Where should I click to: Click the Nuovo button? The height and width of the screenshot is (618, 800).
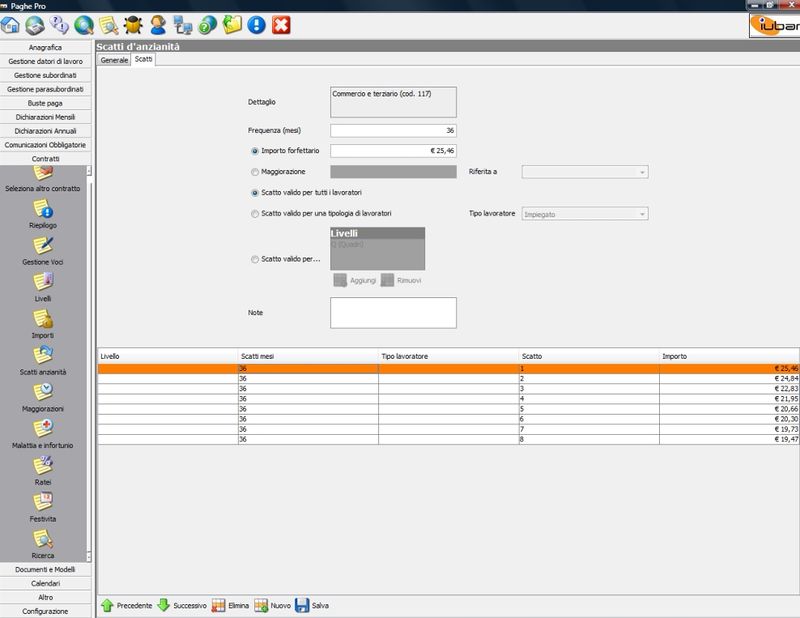pyautogui.click(x=272, y=605)
